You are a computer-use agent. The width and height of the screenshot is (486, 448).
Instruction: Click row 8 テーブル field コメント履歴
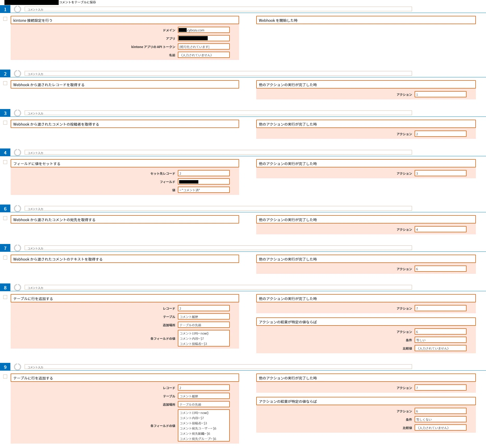tap(204, 317)
